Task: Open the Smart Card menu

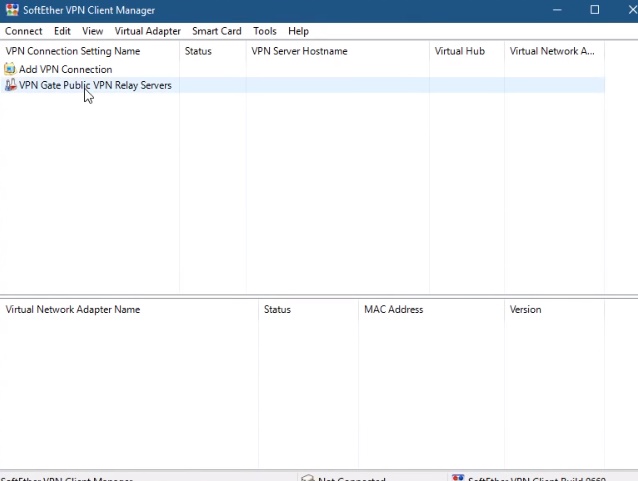Action: click(x=216, y=31)
